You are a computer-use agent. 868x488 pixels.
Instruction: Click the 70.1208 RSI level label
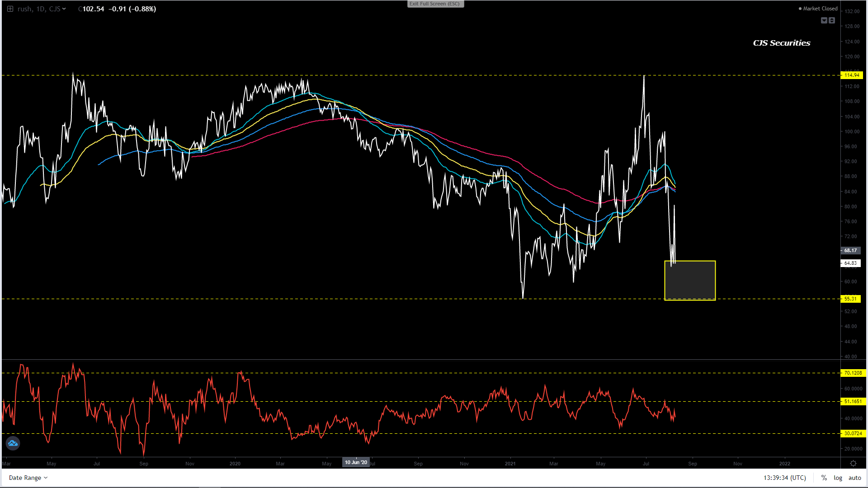[x=853, y=373]
